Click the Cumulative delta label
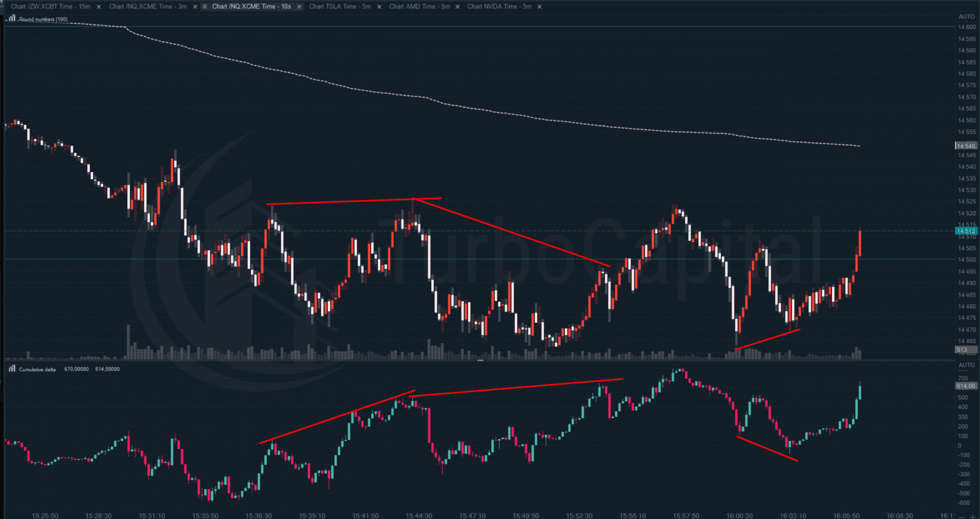 click(x=37, y=369)
